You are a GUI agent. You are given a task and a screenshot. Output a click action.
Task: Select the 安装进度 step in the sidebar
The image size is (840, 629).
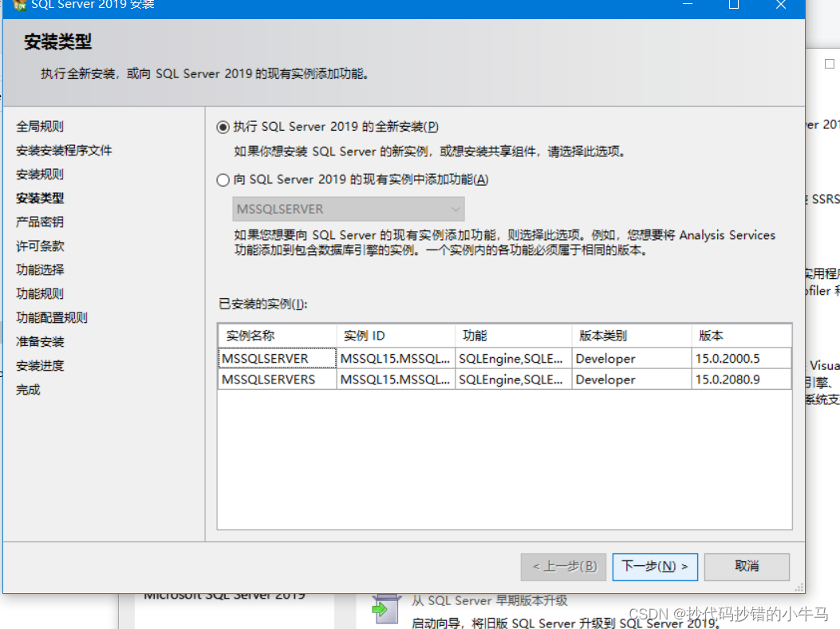[40, 366]
